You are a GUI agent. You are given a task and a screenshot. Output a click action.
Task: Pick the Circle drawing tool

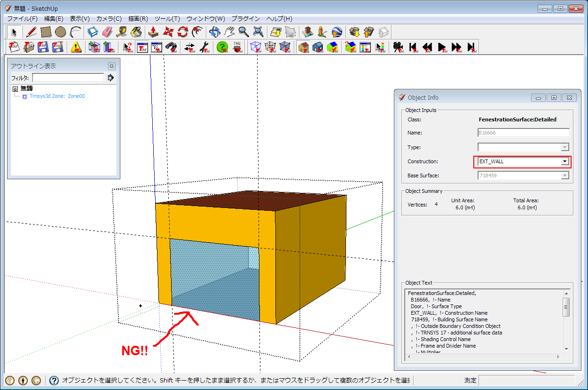[61, 32]
